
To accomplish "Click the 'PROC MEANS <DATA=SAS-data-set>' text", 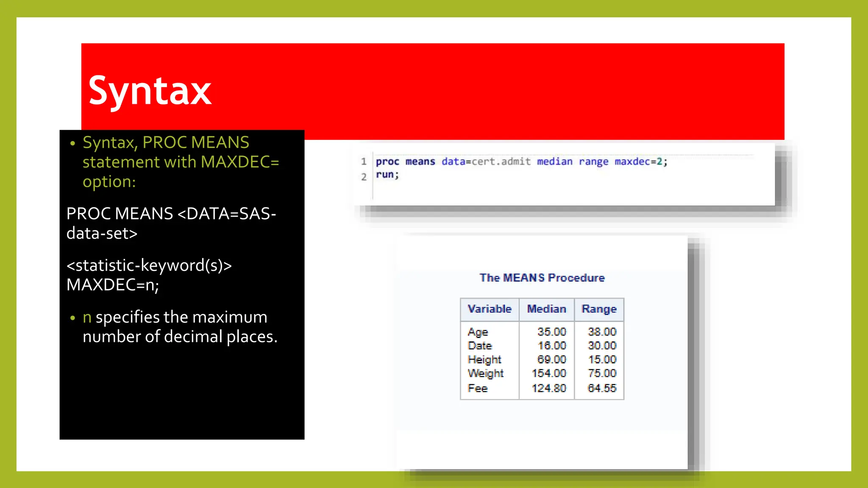I will pos(171,223).
